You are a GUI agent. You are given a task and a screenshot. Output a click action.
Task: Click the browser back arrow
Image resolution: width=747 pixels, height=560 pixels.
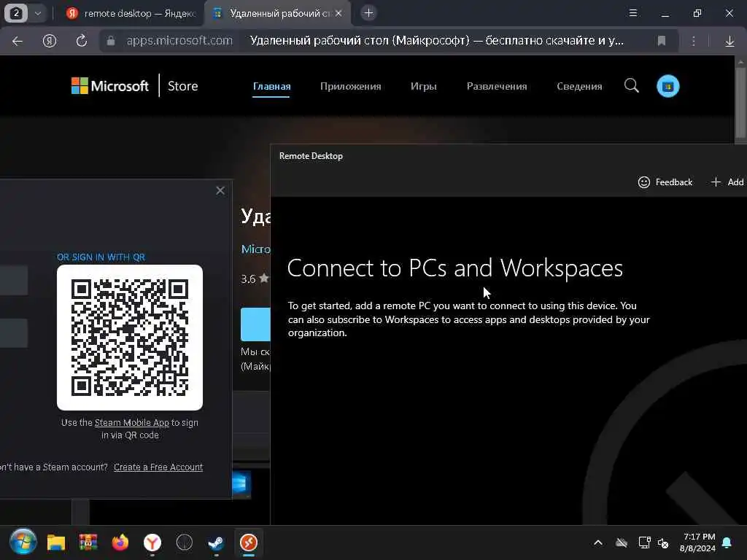coord(18,41)
